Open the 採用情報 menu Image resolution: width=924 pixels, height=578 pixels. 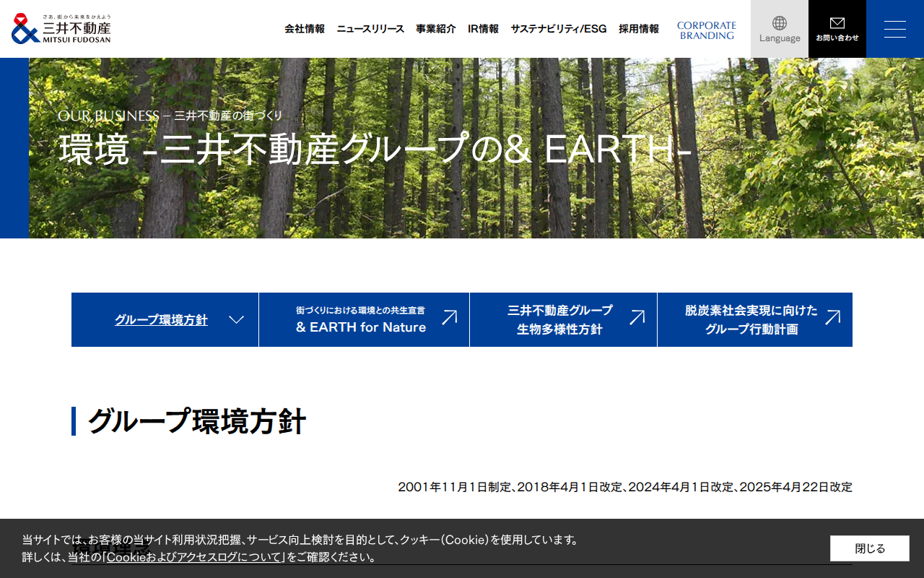click(x=639, y=29)
